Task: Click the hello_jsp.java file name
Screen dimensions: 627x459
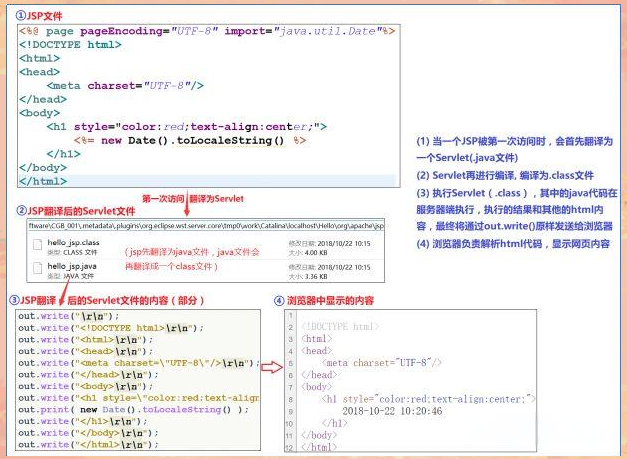Action: (72, 266)
